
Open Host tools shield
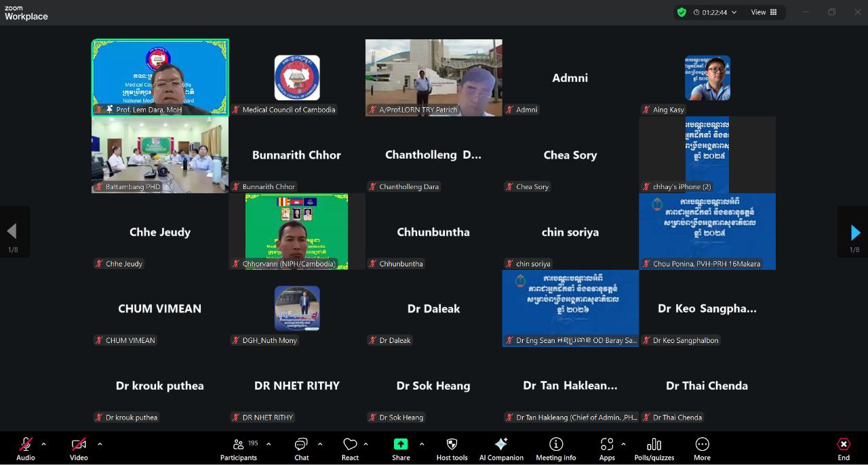pos(452,448)
